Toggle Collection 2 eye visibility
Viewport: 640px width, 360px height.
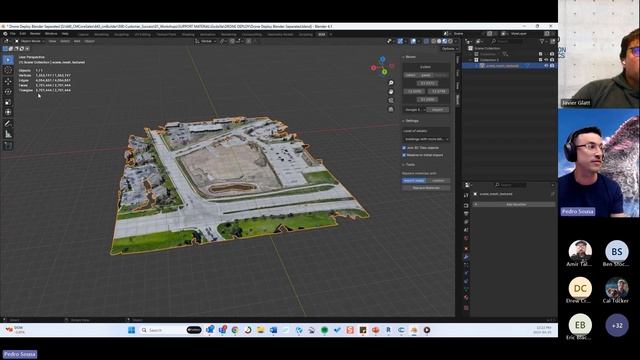pyautogui.click(x=546, y=60)
